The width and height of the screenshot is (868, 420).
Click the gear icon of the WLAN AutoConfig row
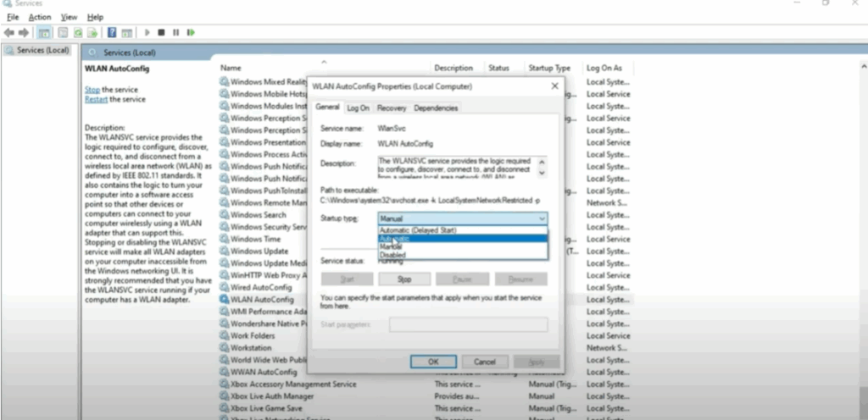[224, 300]
